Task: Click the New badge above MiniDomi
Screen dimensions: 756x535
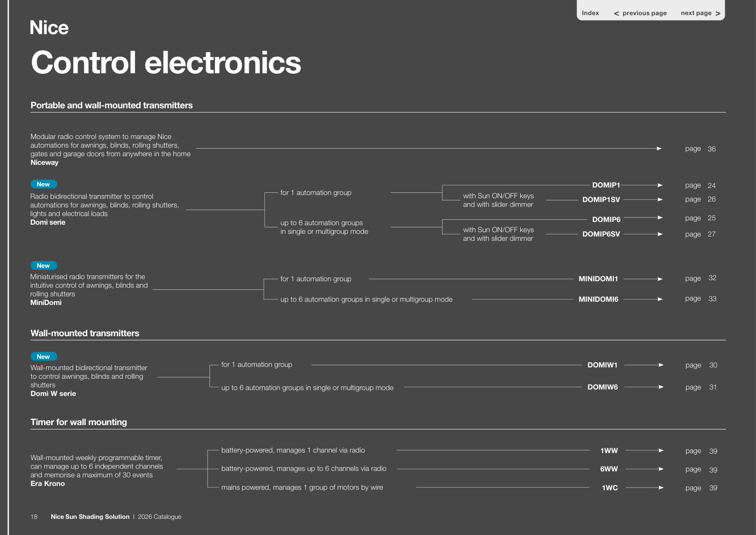Action: (x=44, y=266)
